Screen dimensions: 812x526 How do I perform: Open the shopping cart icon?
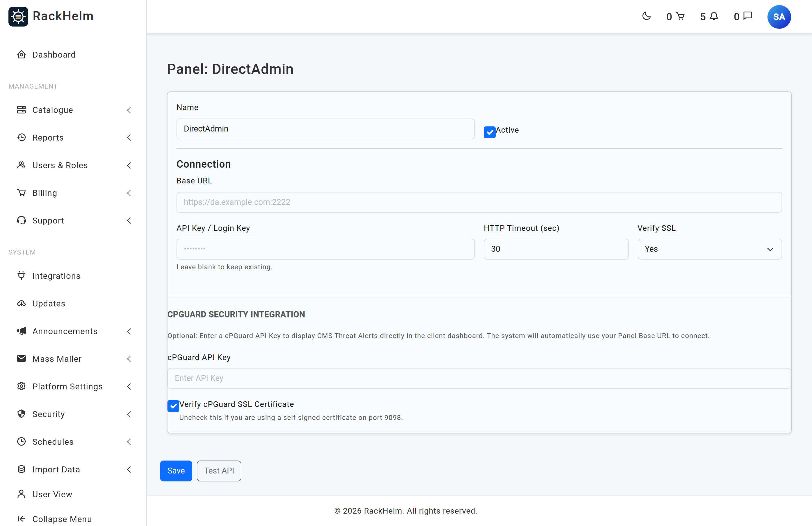(x=680, y=16)
